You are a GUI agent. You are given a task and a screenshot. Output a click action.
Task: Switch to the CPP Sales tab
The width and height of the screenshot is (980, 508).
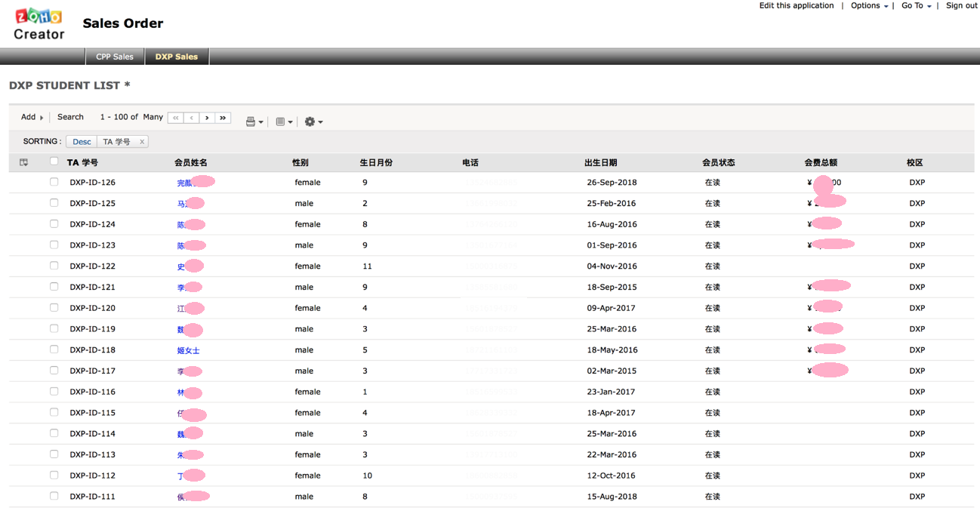[x=115, y=57]
